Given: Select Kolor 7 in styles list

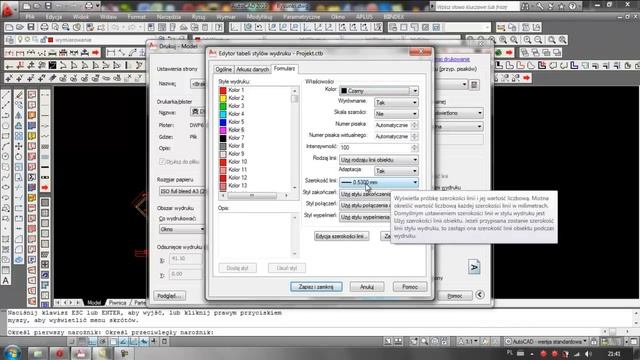Looking at the screenshot, I should (232, 138).
